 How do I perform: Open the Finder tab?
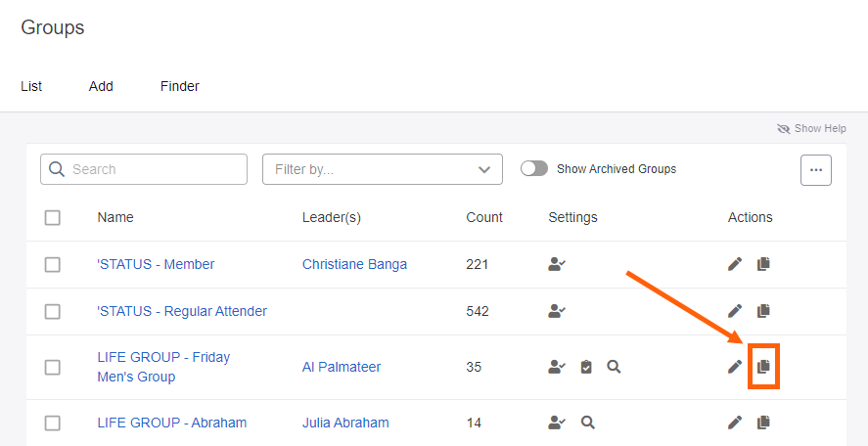180,86
